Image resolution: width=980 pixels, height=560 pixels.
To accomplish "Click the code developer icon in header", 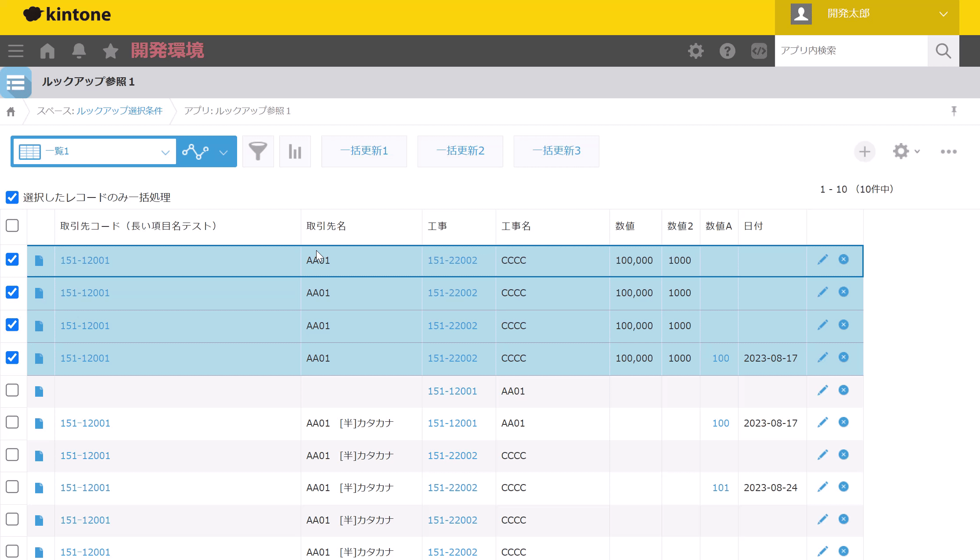I will click(x=759, y=51).
